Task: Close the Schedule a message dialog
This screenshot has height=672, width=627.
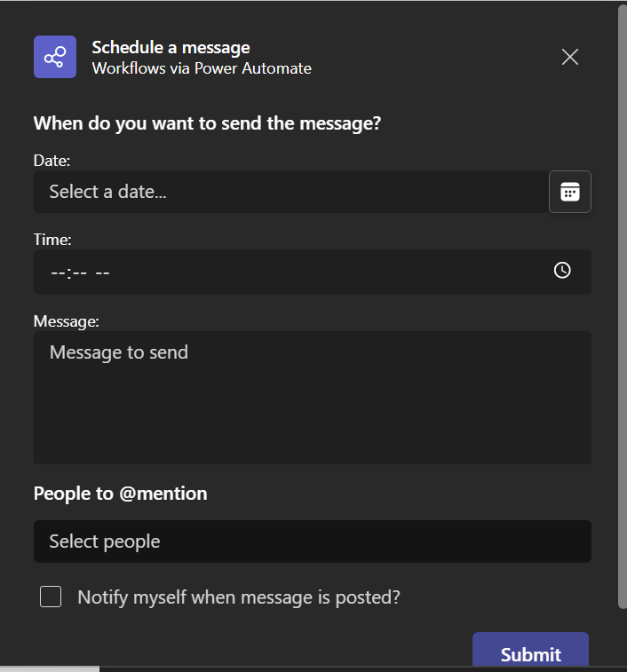Action: tap(570, 57)
